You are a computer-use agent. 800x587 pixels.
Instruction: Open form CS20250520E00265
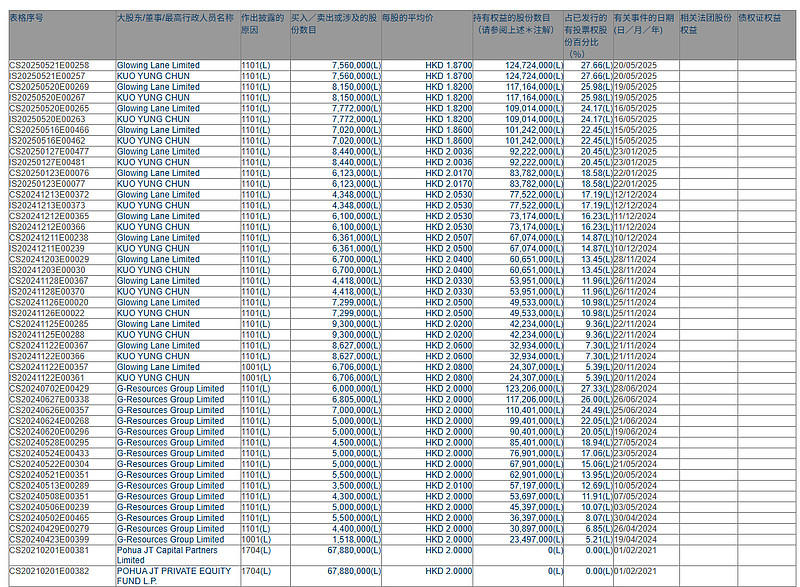point(49,108)
